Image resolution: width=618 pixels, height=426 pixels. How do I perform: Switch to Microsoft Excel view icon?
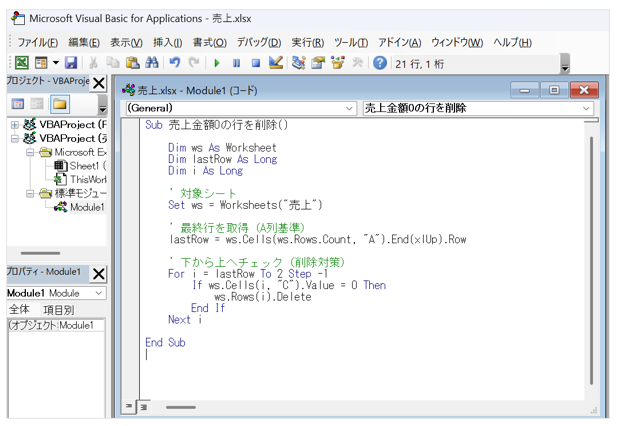[21, 63]
